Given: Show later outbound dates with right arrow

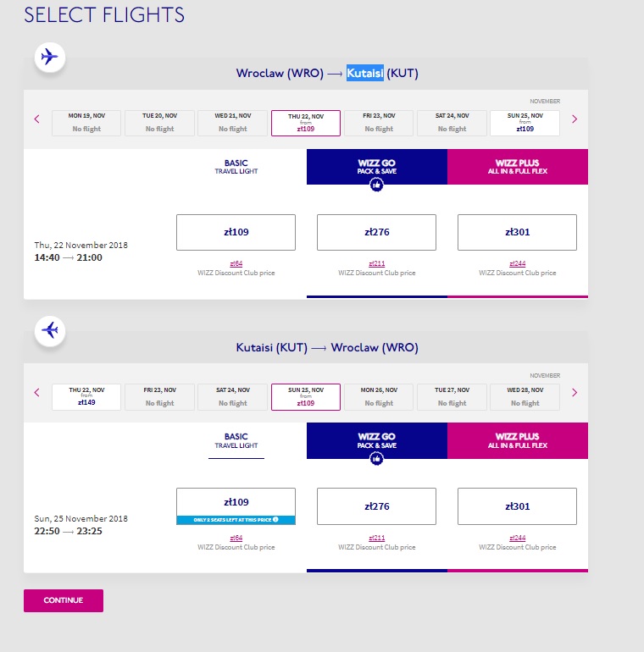Looking at the screenshot, I should [x=575, y=119].
